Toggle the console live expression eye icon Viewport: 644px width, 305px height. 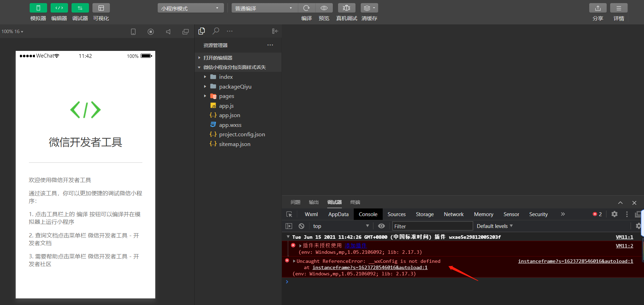click(x=382, y=226)
